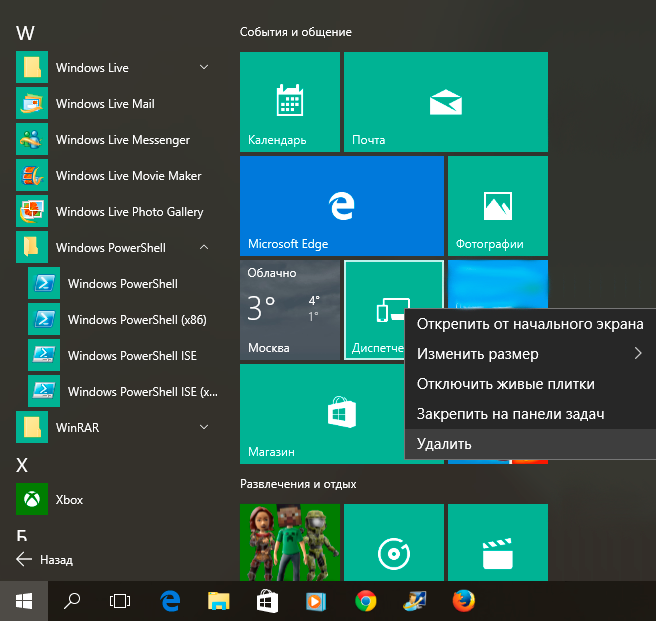Open the Photos tile (Фотографии)
This screenshot has height=621, width=656.
point(498,206)
